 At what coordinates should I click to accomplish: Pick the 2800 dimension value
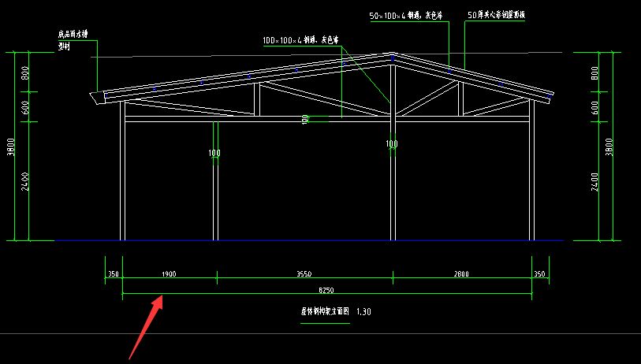coord(461,274)
